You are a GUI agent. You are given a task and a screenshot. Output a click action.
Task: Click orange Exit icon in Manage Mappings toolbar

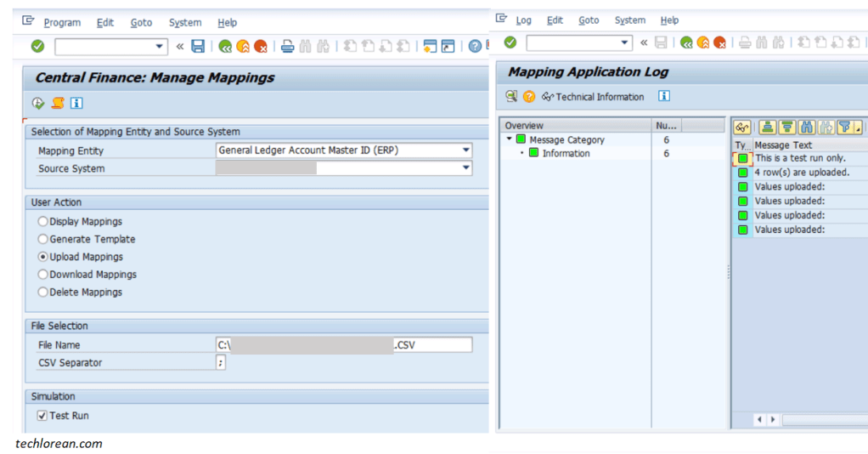click(242, 47)
